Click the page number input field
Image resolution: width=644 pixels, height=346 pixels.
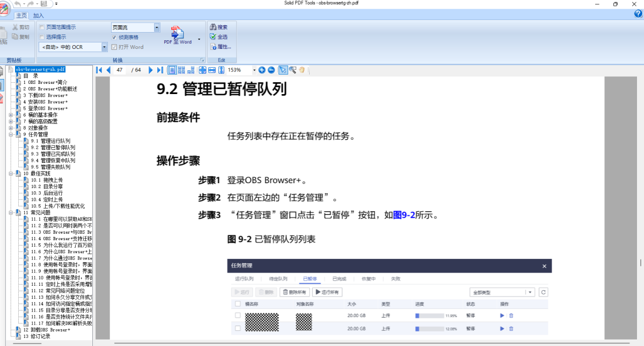pos(120,70)
